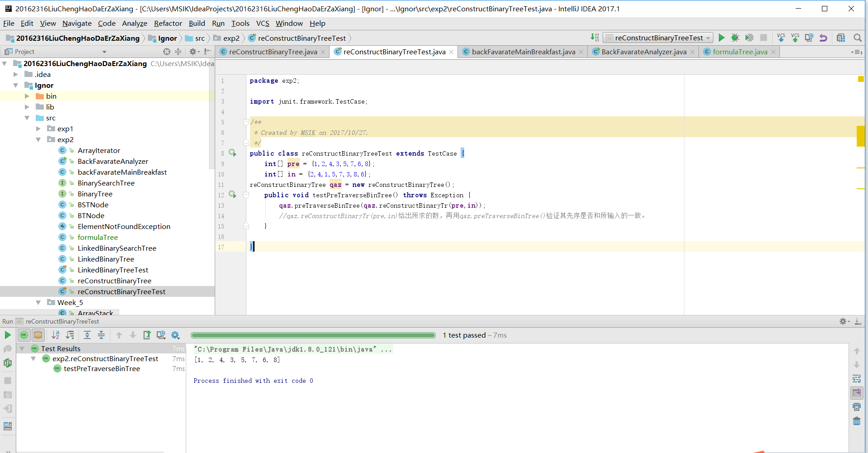Update project from VCS icon

tap(781, 38)
